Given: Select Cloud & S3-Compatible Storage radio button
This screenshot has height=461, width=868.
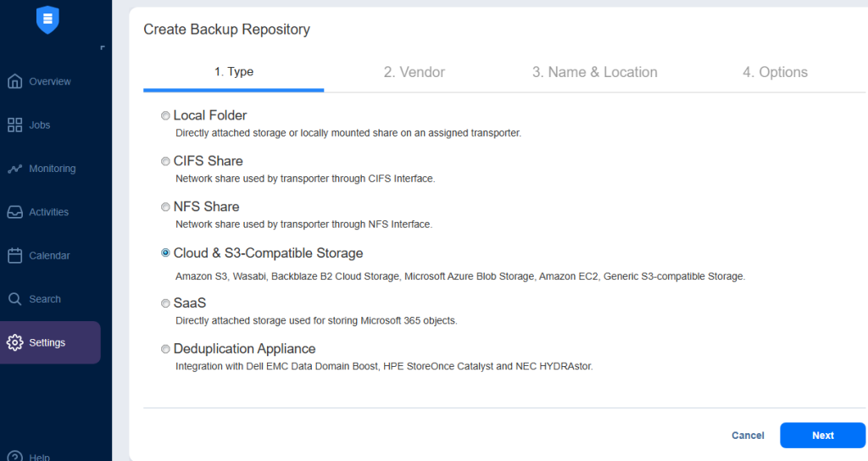Looking at the screenshot, I should point(165,253).
